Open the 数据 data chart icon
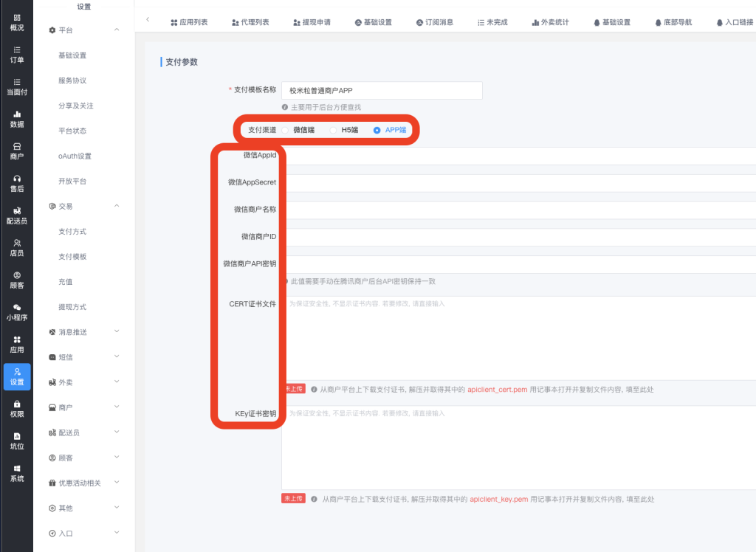 16,119
